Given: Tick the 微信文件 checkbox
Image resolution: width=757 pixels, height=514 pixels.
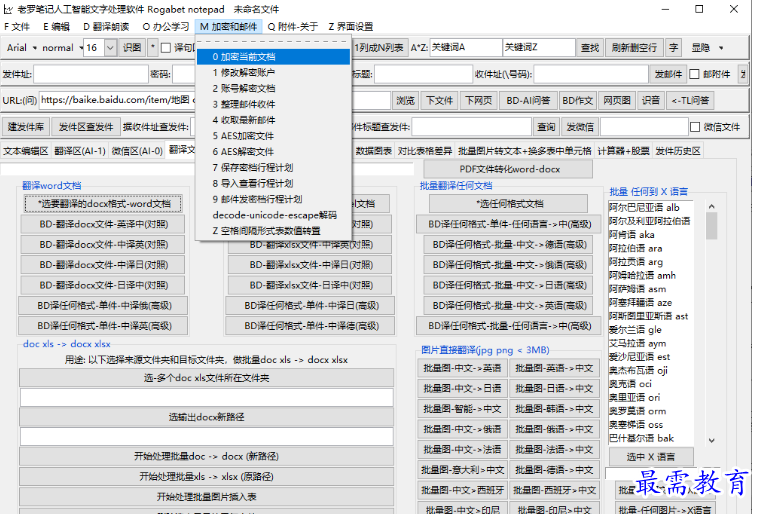Looking at the screenshot, I should (695, 127).
